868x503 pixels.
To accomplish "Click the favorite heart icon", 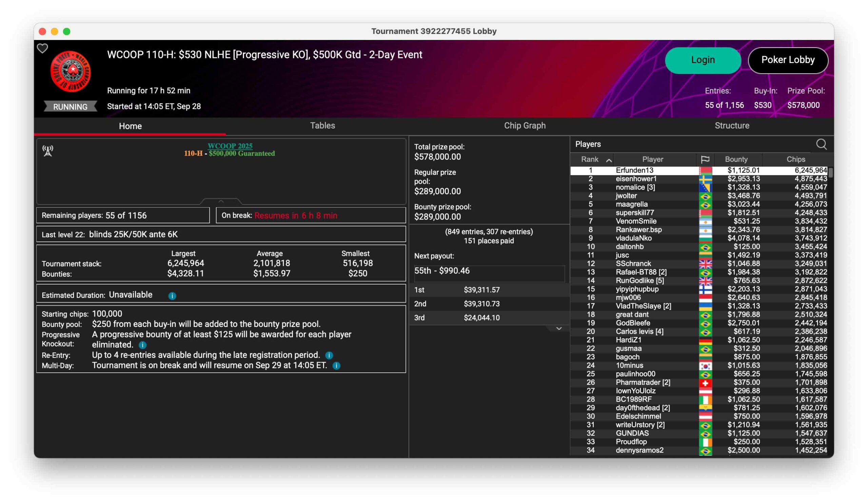I will pos(42,49).
